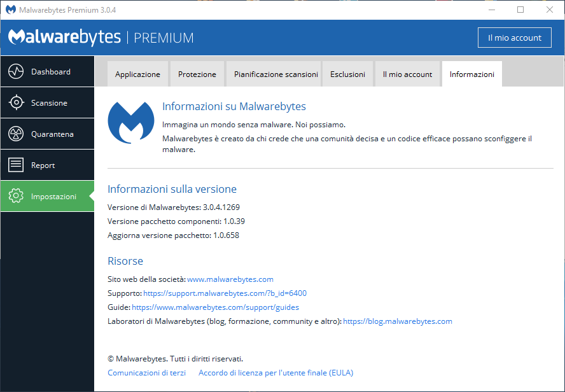Viewport: 565px width, 392px height.
Task: Click version text 3.0.4.1269
Action: 221,207
